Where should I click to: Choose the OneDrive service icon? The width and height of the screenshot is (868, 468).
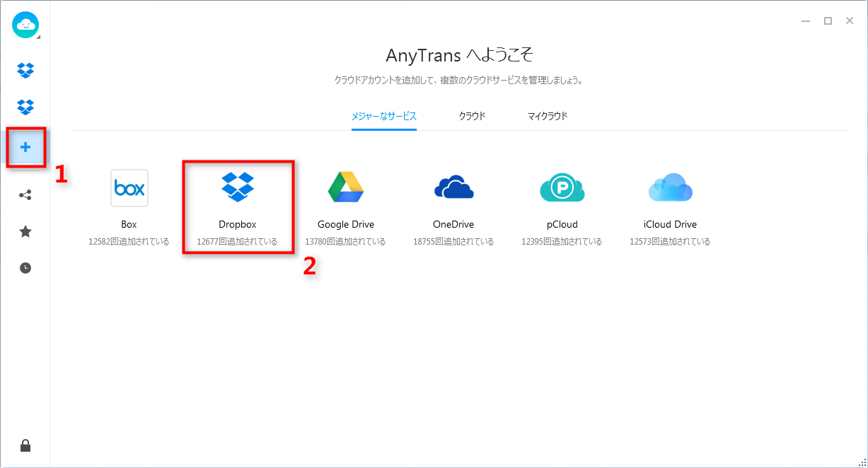coord(453,187)
